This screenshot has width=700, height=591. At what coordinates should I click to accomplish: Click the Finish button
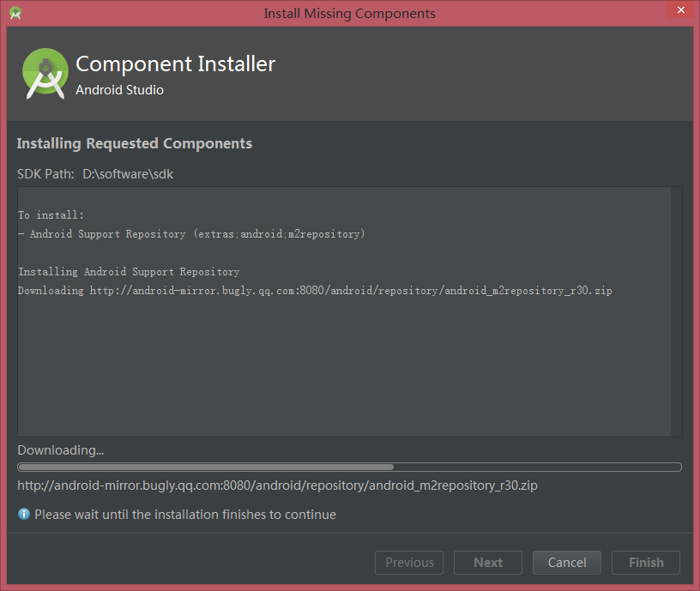[x=646, y=563]
